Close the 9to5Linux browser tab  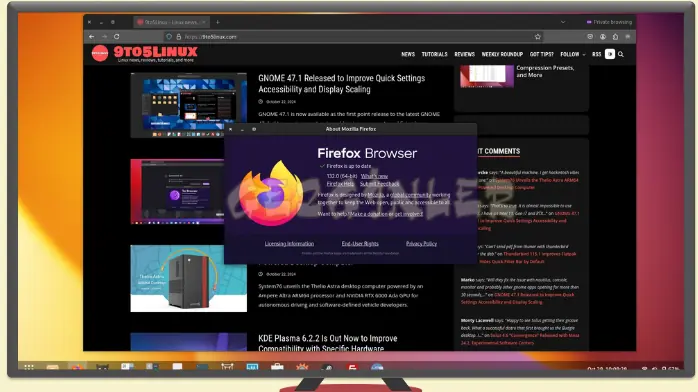[203, 22]
